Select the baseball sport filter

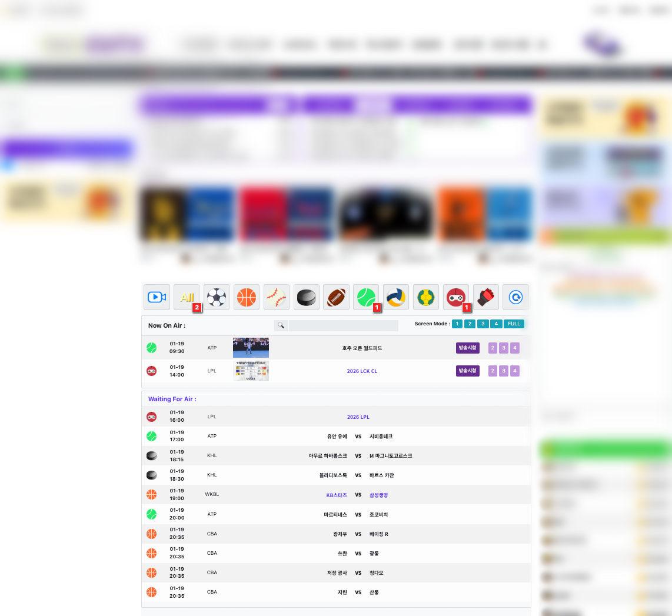tap(277, 297)
